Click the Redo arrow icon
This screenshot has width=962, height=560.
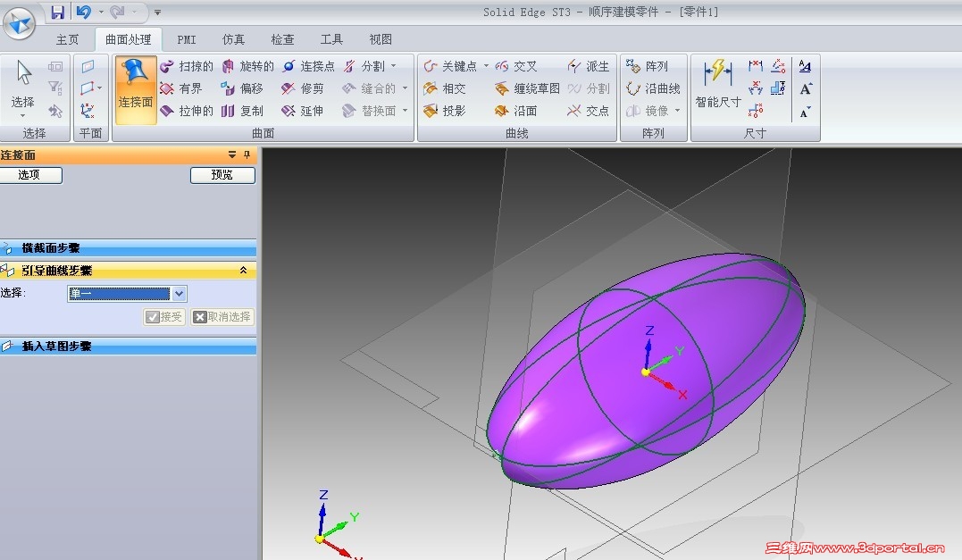[x=118, y=12]
